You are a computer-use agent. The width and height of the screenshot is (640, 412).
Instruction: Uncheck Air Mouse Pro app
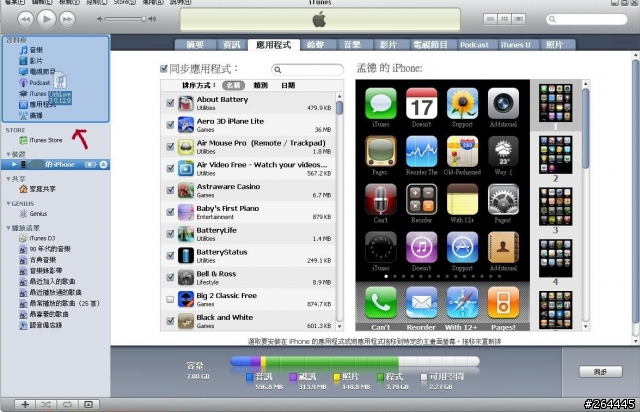pos(170,147)
